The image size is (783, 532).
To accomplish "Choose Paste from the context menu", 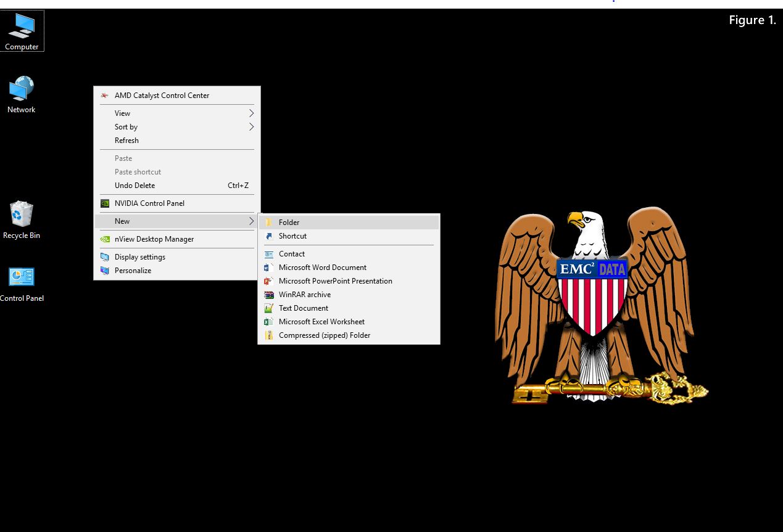I will 177,158.
